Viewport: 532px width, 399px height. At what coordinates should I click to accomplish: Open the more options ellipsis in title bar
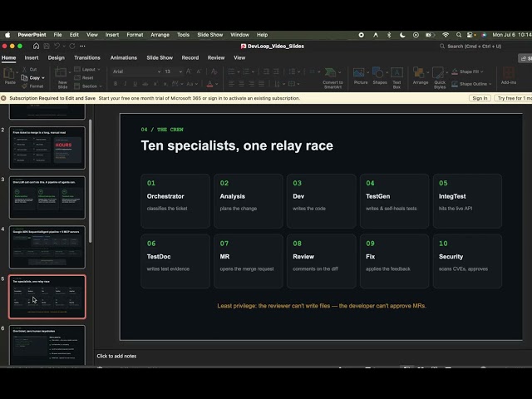(x=82, y=47)
